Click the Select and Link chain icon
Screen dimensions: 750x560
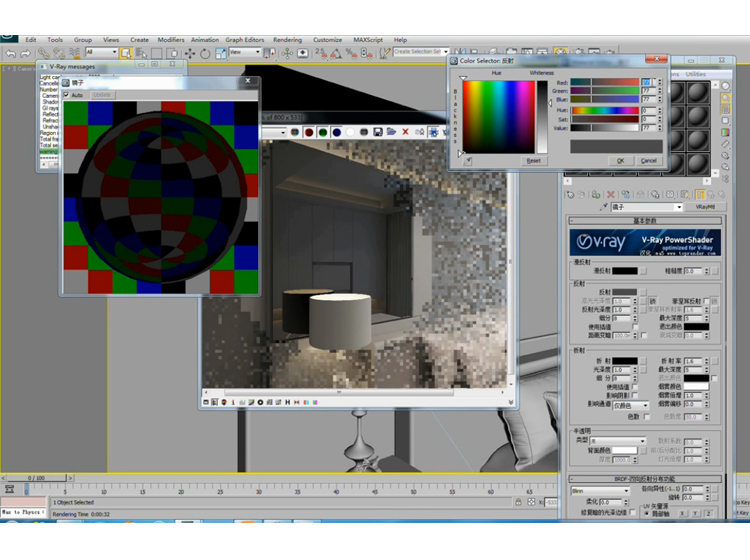click(x=44, y=53)
